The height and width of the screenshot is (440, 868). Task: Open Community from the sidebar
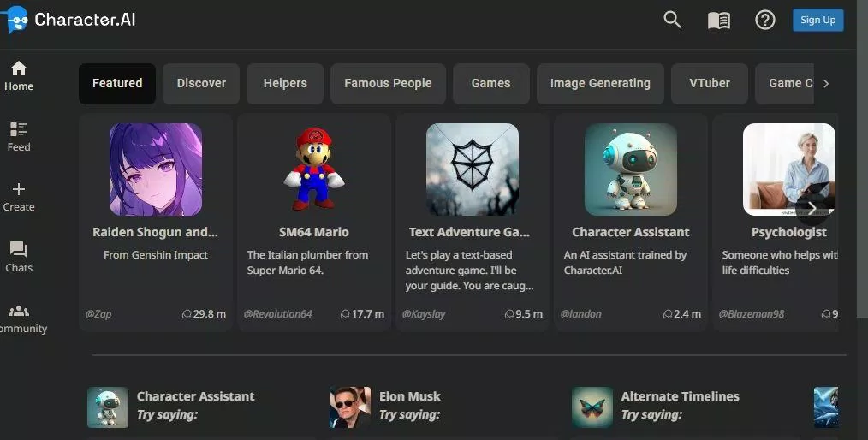[19, 318]
